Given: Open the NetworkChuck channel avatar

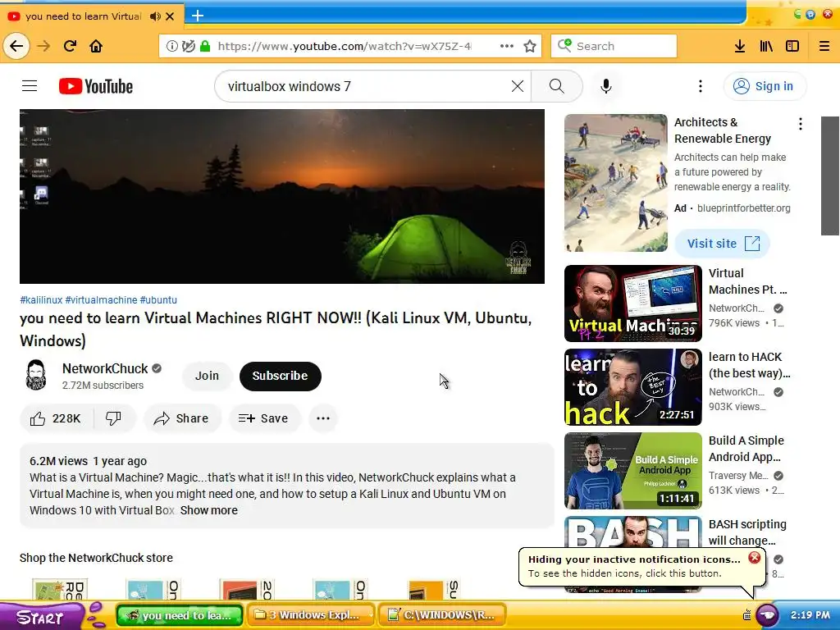Looking at the screenshot, I should (36, 375).
